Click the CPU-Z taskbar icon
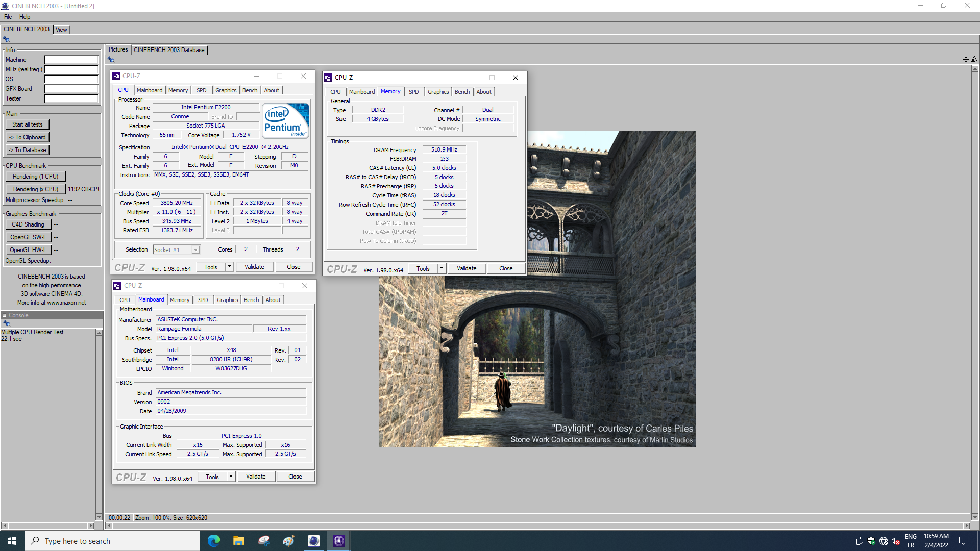 (339, 541)
